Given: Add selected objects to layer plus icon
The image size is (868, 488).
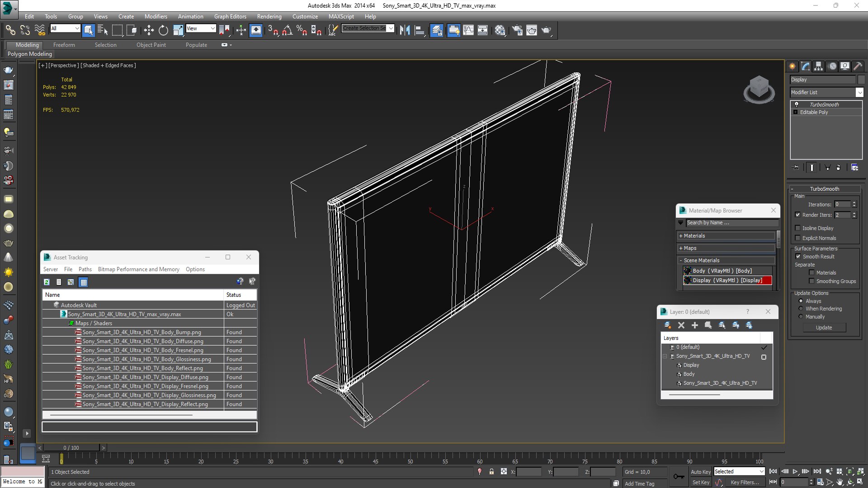Looking at the screenshot, I should (x=695, y=325).
